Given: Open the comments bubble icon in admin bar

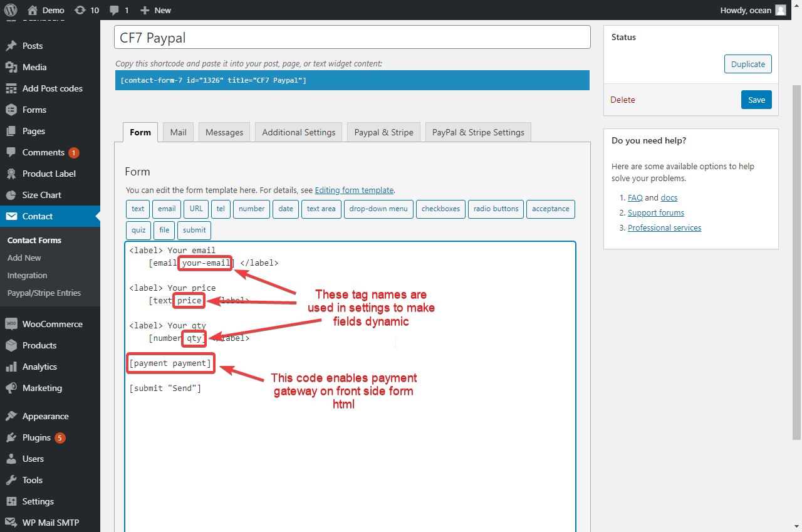Looking at the screenshot, I should click(x=114, y=10).
